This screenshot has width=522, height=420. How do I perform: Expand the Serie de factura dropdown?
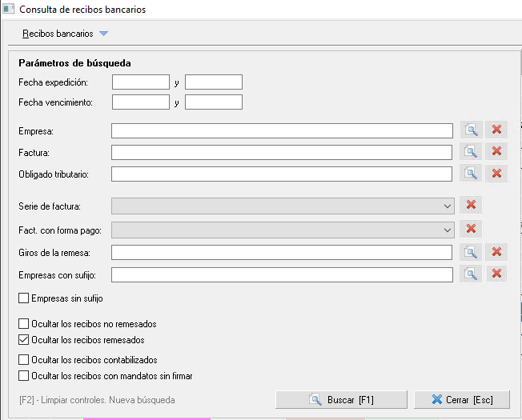(x=448, y=206)
